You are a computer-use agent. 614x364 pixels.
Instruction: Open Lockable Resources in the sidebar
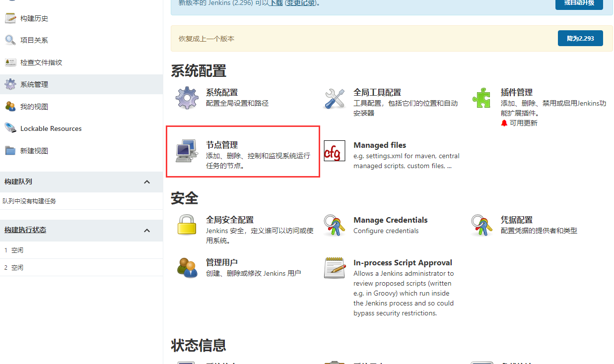pyautogui.click(x=51, y=128)
